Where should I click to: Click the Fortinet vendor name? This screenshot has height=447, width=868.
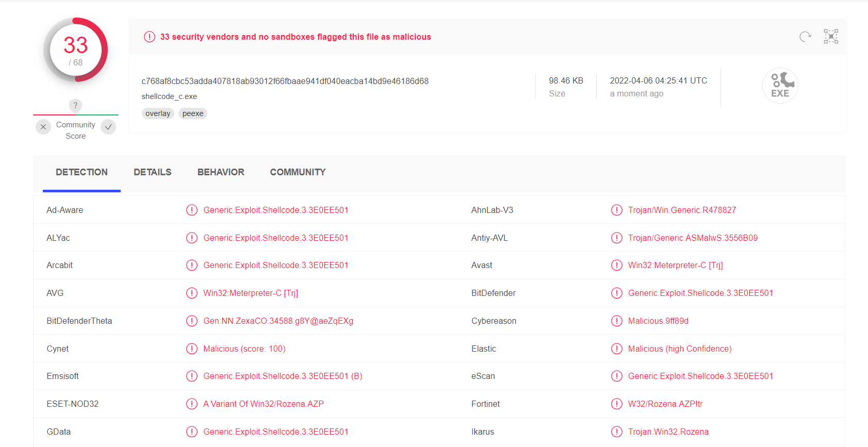coord(485,404)
